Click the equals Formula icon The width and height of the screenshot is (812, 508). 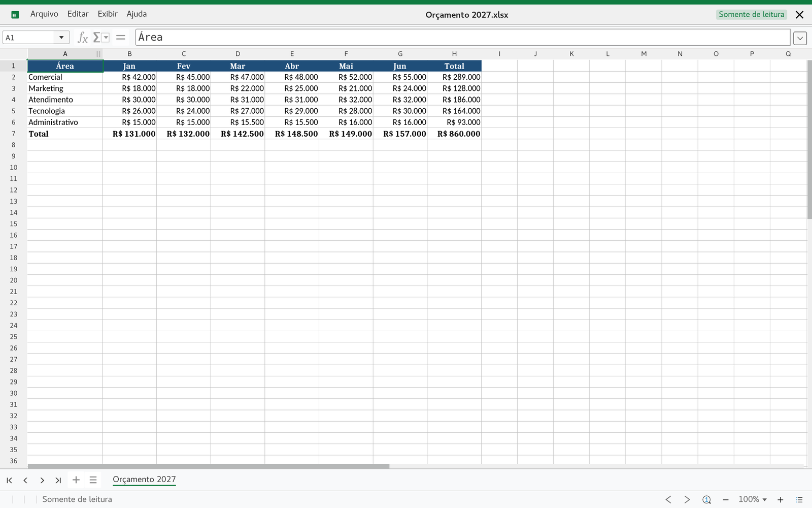click(121, 38)
